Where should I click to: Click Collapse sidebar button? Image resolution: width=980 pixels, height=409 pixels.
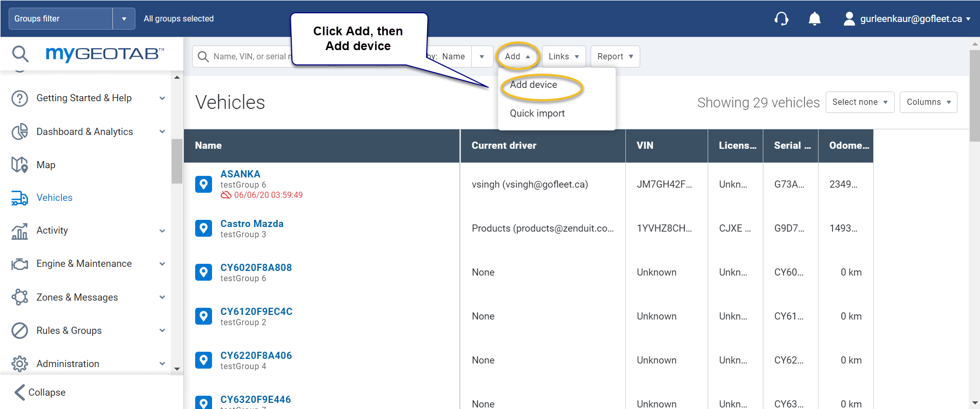point(40,392)
